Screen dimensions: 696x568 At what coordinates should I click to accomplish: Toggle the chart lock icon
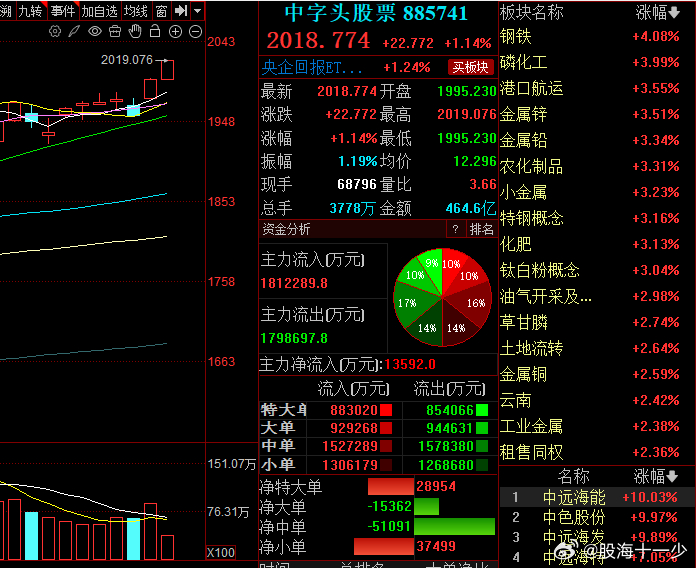click(x=155, y=31)
